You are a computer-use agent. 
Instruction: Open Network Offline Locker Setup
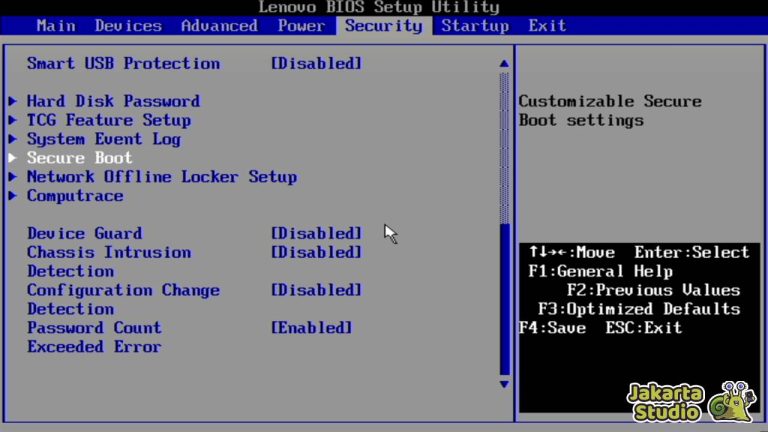[162, 177]
